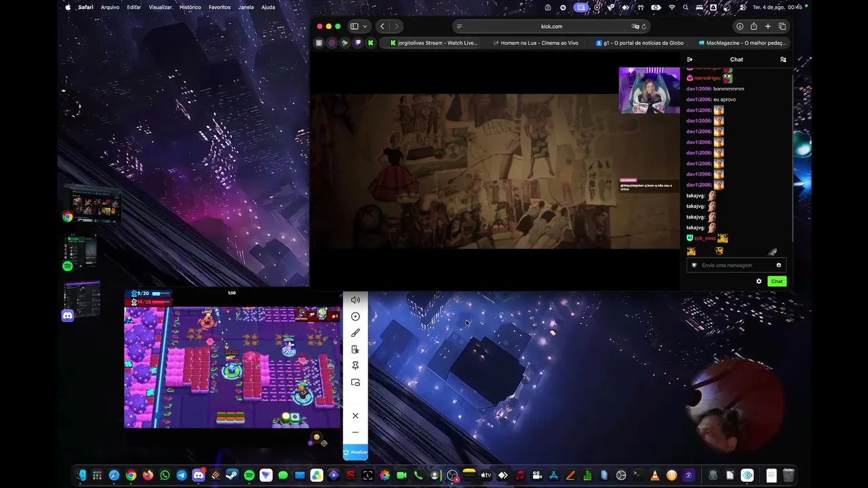This screenshot has width=868, height=488.
Task: Open Favoritos menu
Action: pos(220,7)
